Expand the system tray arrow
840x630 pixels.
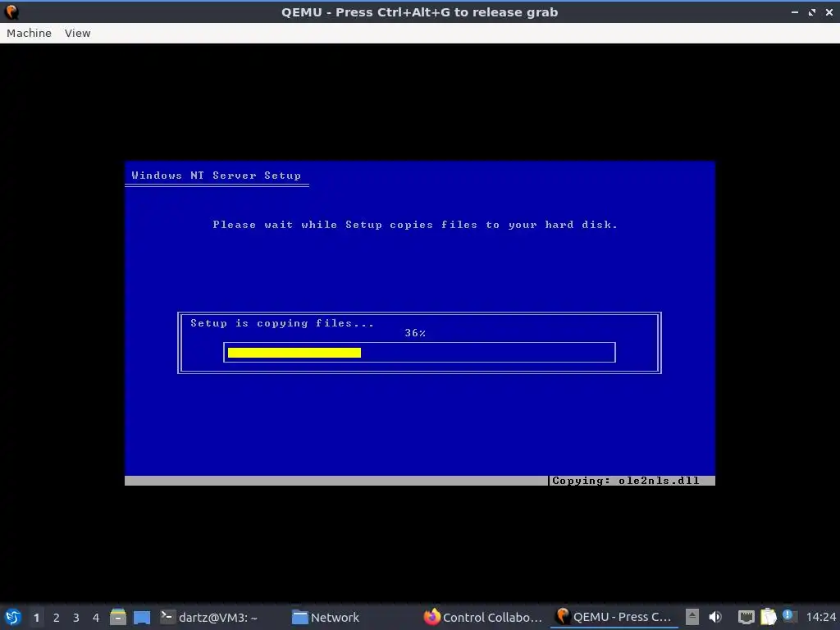click(x=692, y=617)
